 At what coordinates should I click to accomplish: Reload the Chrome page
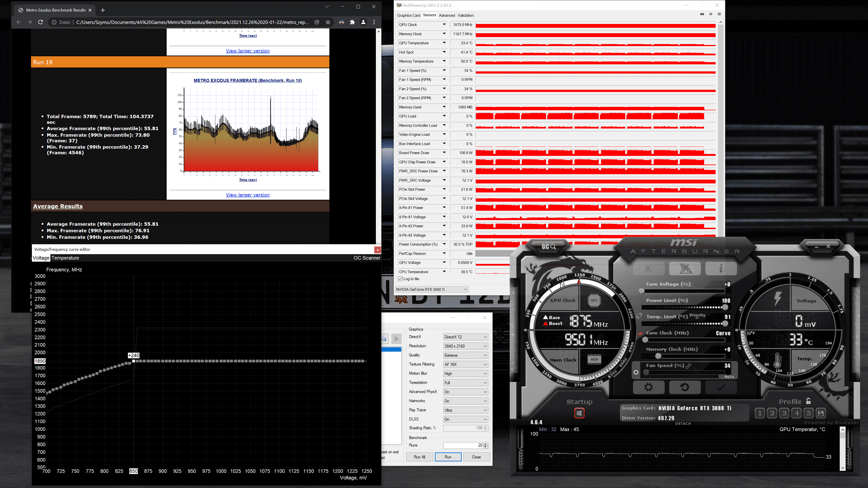tap(40, 22)
